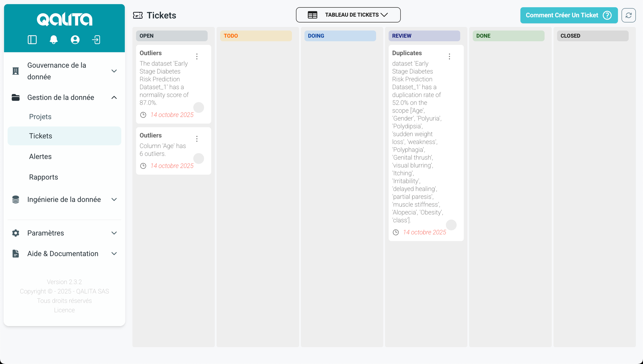
Task: Go to Projets menu item
Action: tap(40, 117)
